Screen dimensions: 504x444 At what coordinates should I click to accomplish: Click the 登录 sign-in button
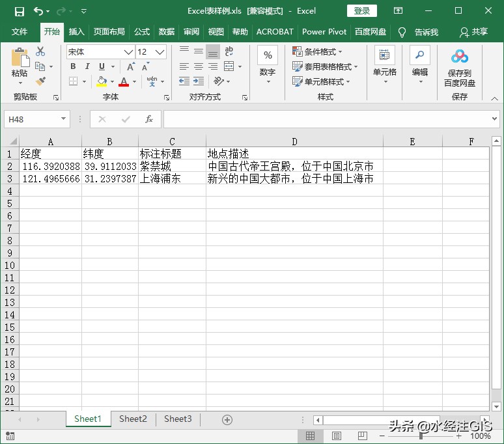coord(362,11)
